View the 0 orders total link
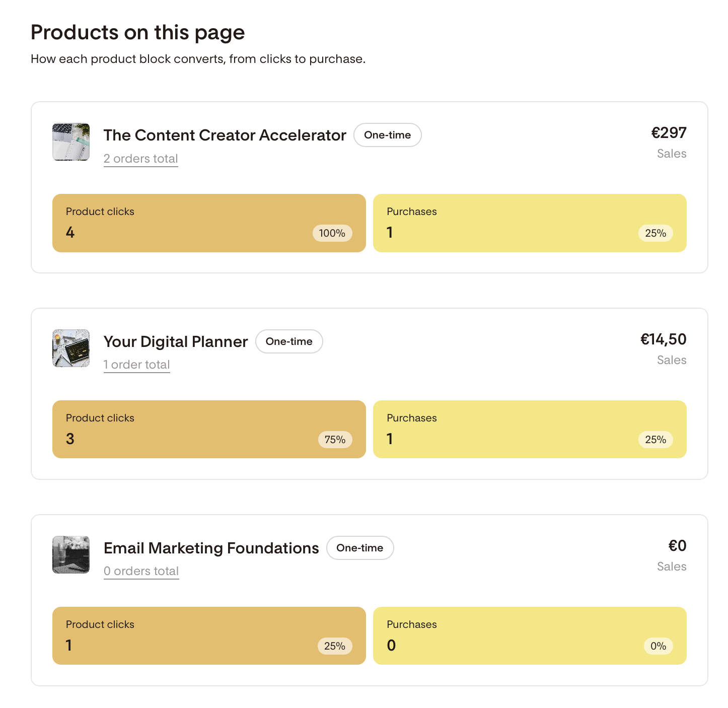This screenshot has width=728, height=708. 141,571
